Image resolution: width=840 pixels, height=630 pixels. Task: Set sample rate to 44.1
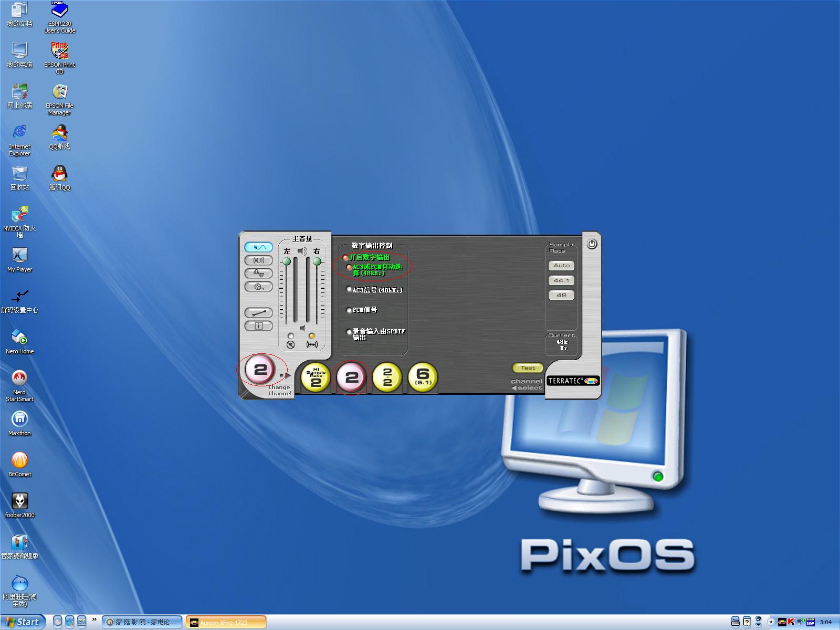coord(561,280)
